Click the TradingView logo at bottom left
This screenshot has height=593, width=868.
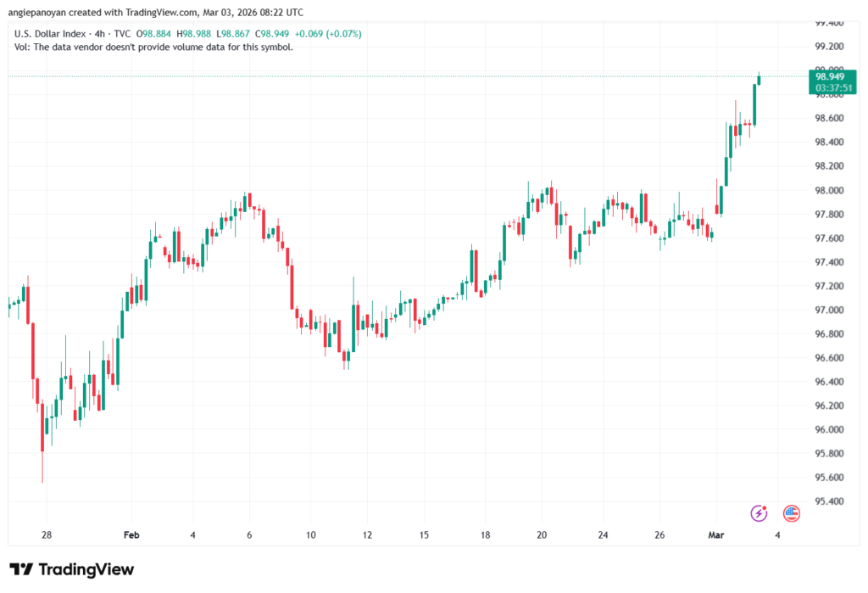click(x=71, y=569)
